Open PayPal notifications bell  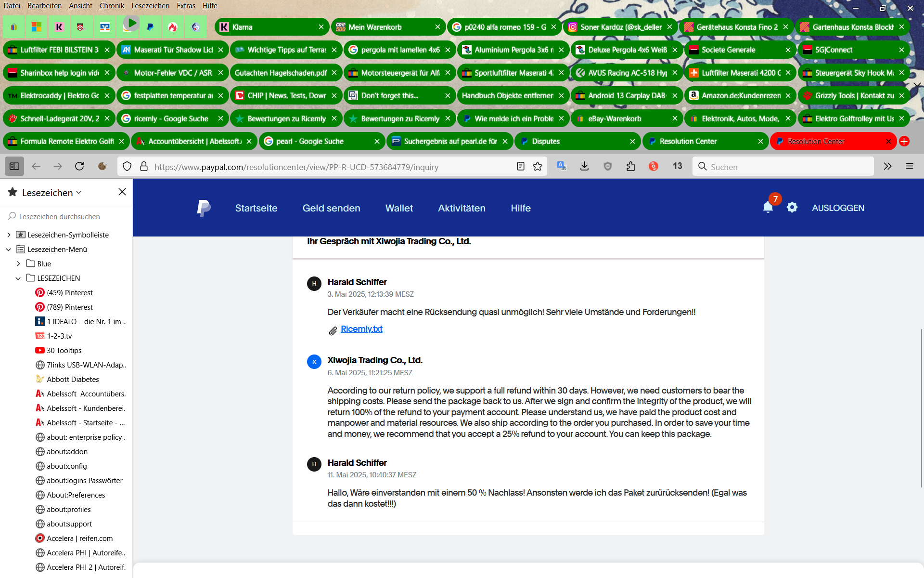[768, 208]
